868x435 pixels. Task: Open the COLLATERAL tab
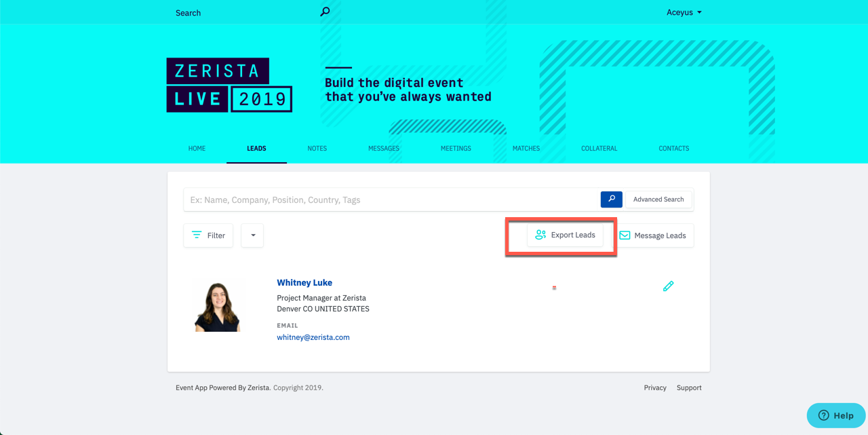point(599,148)
